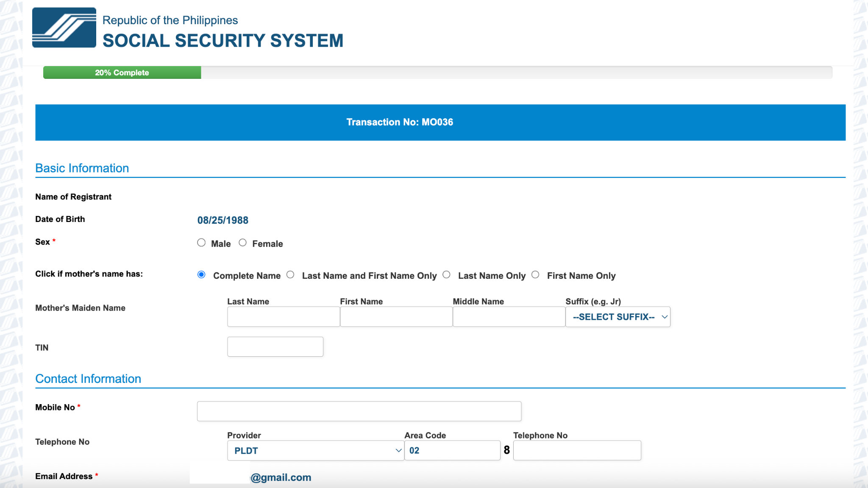The image size is (868, 488).
Task: Select the Female radio button
Action: pyautogui.click(x=242, y=243)
